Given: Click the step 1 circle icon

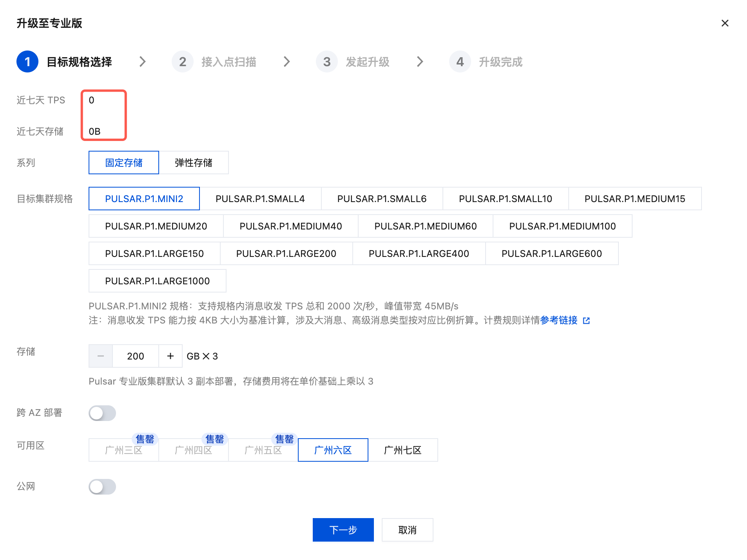Looking at the screenshot, I should 27,61.
